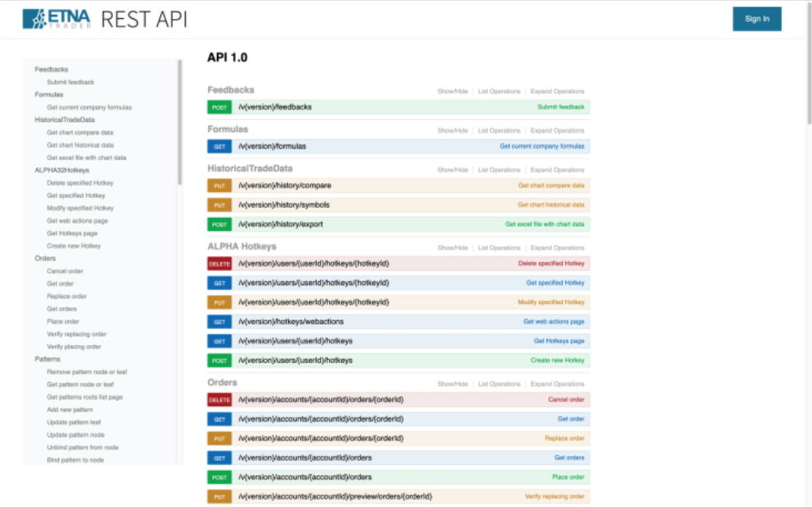The height and width of the screenshot is (507, 812).
Task: Click the GET badge next to /v{version}/formulas
Action: point(219,145)
